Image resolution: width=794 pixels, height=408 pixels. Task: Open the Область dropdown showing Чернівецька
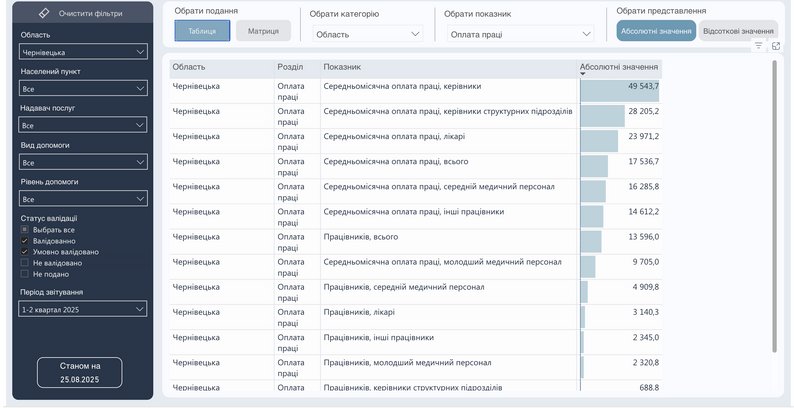pos(83,51)
